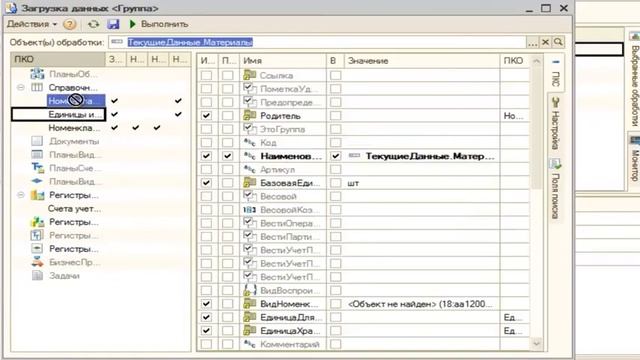Click the Артикул field name
The width and height of the screenshot is (640, 360).
[x=278, y=169]
